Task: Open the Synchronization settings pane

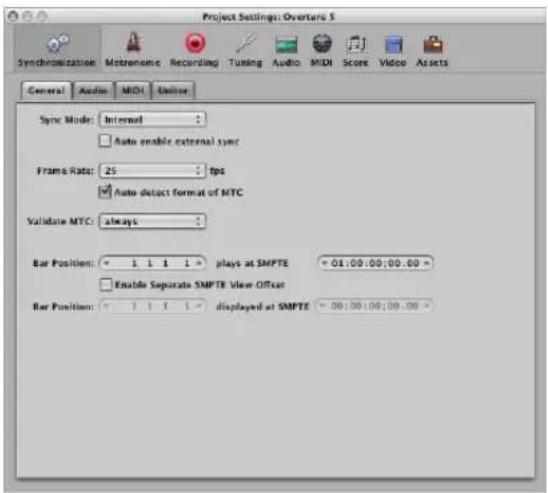Action: (x=57, y=50)
